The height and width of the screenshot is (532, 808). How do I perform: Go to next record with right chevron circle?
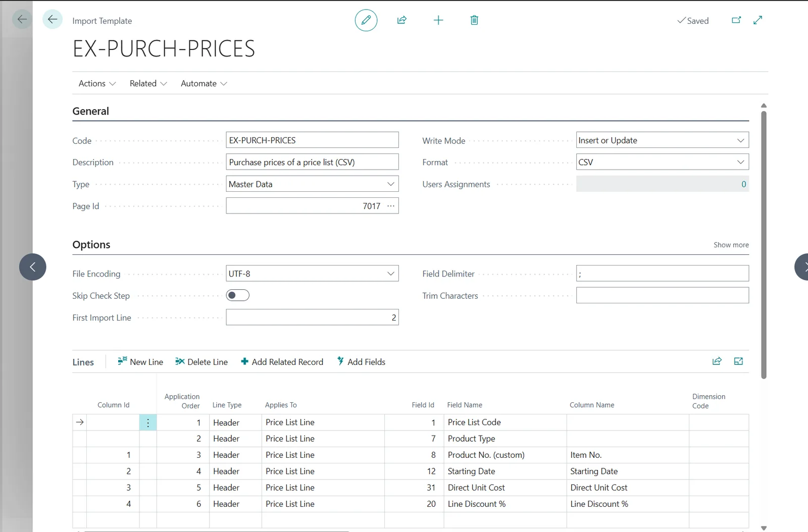(x=802, y=267)
